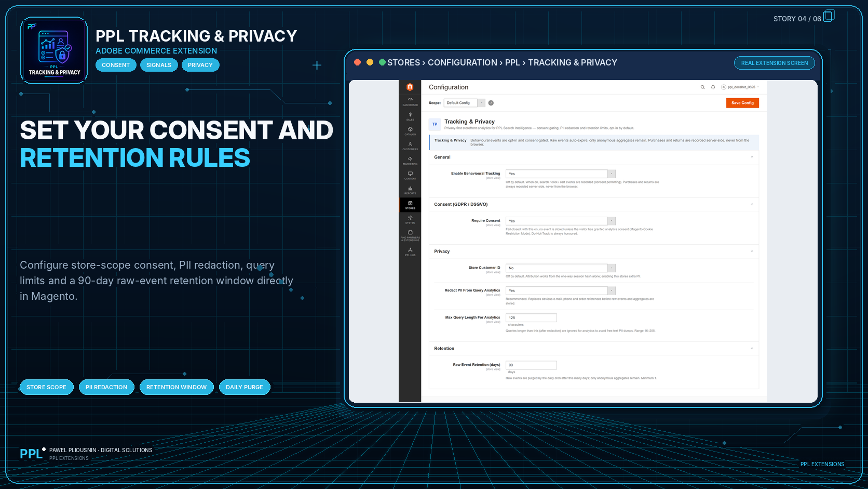Open the Catalog sidebar menu
Screen dimensions: 868x489
point(410,131)
